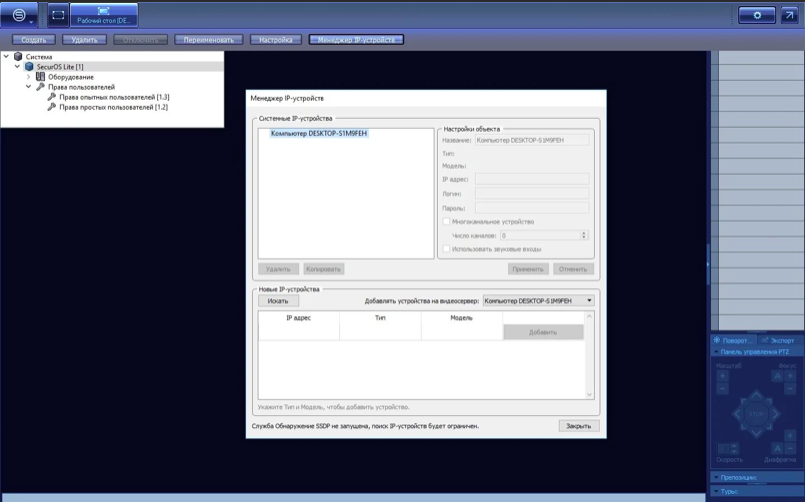Collapse the Система tree node
This screenshot has width=805, height=502.
6,56
